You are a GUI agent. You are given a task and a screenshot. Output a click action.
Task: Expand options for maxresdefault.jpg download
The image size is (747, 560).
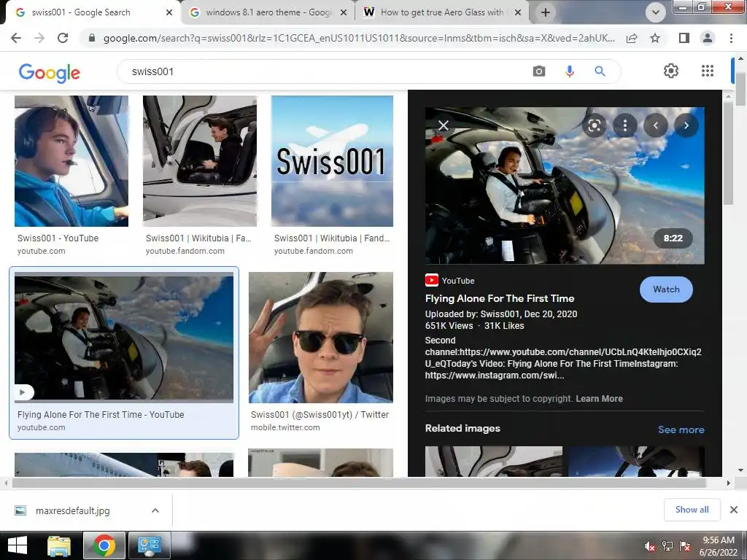tap(155, 510)
